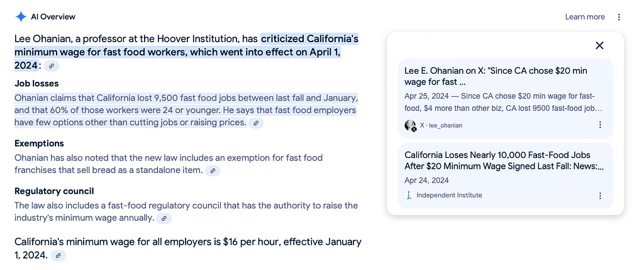Click the Regulatory council heading
This screenshot has height=270, width=644.
tap(54, 191)
